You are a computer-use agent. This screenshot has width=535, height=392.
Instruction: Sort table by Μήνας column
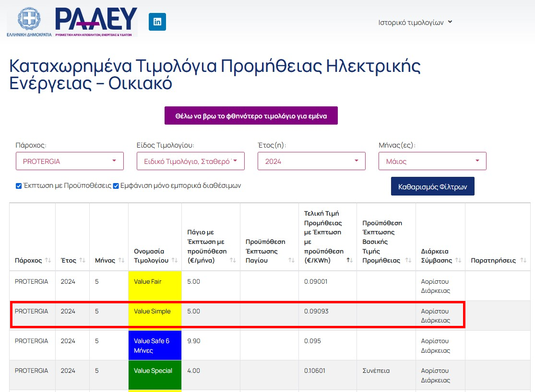121,260
